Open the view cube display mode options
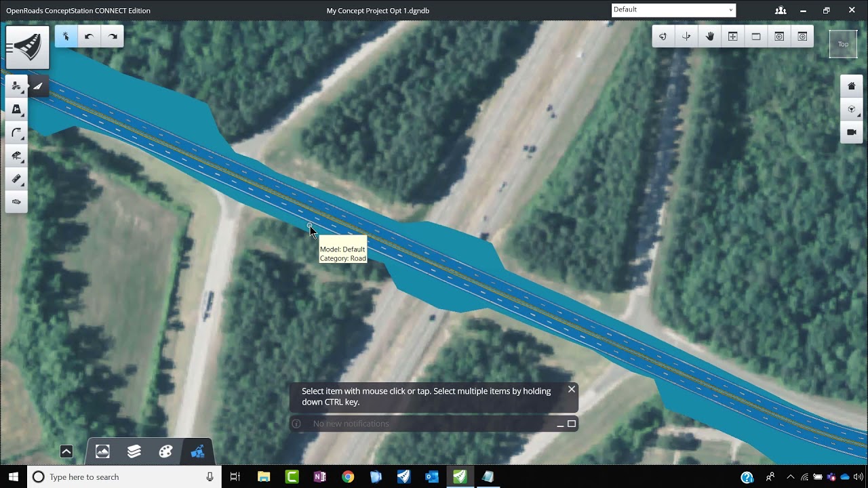This screenshot has height=488, width=868. coord(852,109)
